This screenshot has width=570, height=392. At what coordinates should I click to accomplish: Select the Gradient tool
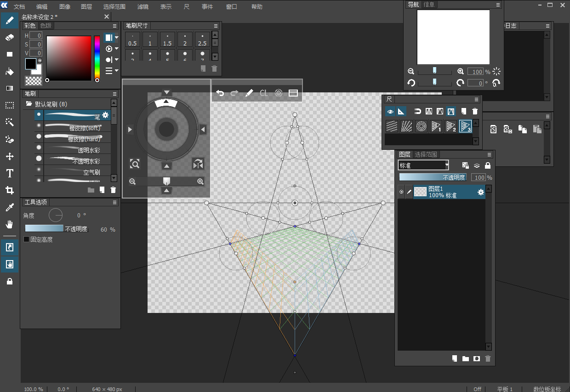click(10, 88)
